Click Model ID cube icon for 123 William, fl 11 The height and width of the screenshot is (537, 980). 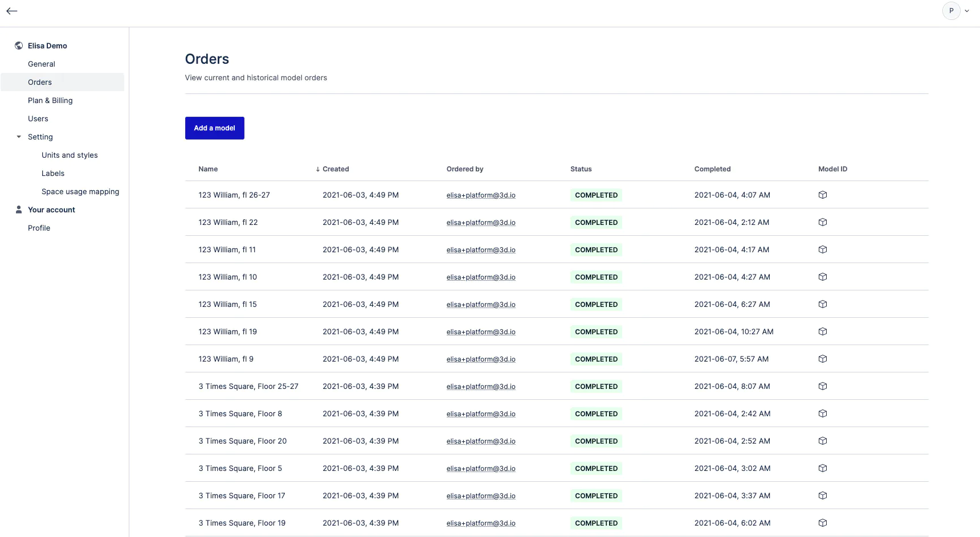[x=822, y=249]
